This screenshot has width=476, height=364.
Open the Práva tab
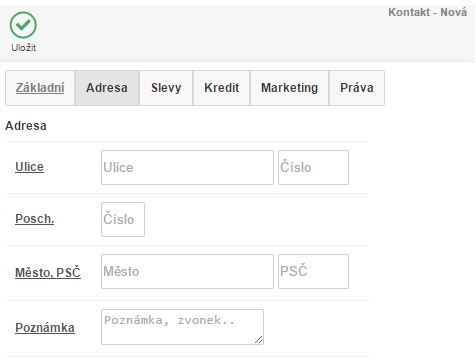point(357,88)
